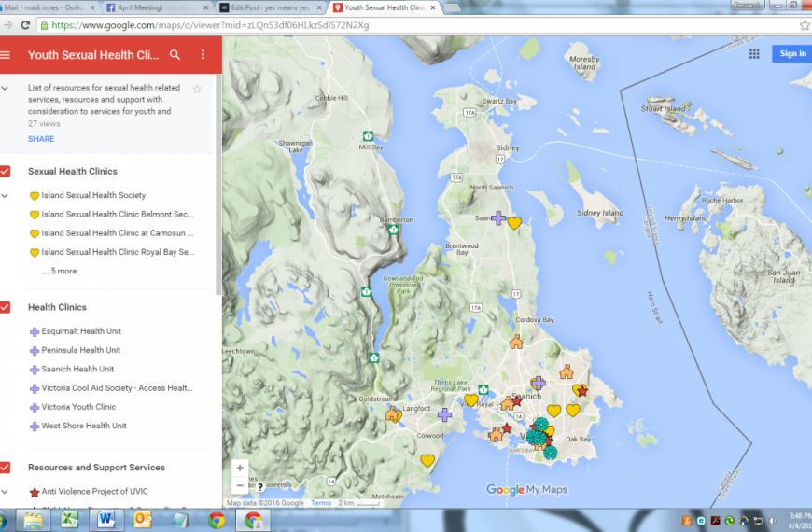Open Word from the taskbar

[105, 520]
